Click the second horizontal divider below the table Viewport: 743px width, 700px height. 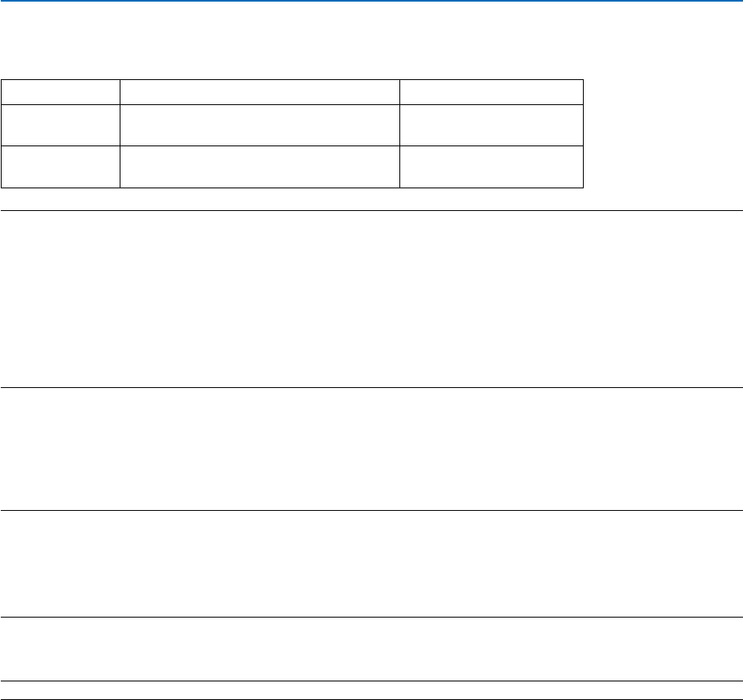pyautogui.click(x=371, y=387)
